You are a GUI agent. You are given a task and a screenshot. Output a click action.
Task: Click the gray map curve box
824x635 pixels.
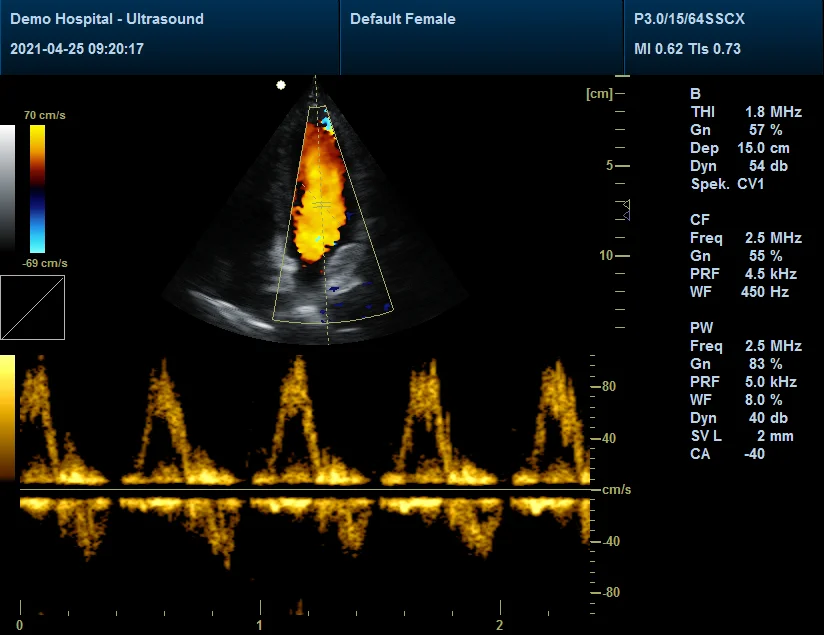click(x=32, y=307)
